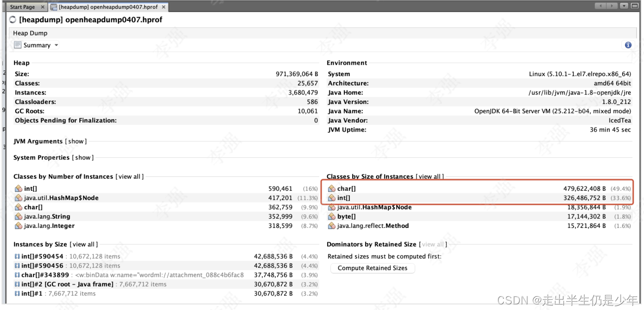Click the Java Vendor value IcedTea
This screenshot has height=310, width=644.
tap(620, 120)
